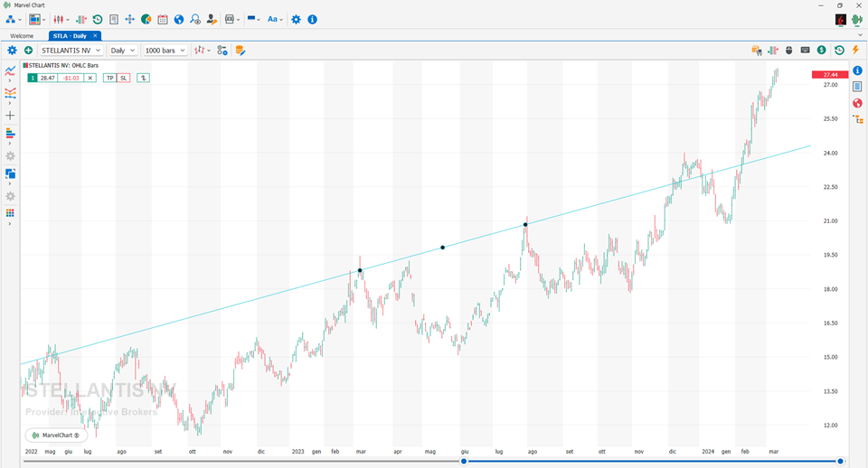Click the SL stop loss button

pyautogui.click(x=124, y=78)
